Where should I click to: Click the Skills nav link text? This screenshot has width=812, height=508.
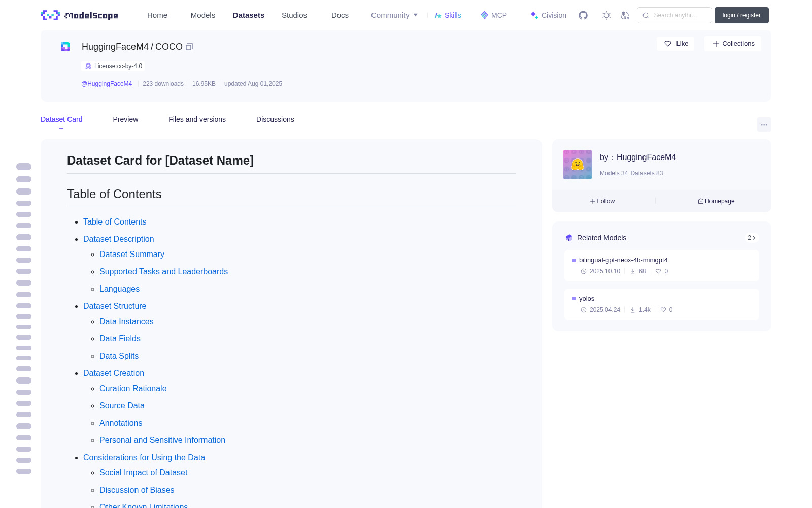pyautogui.click(x=453, y=15)
